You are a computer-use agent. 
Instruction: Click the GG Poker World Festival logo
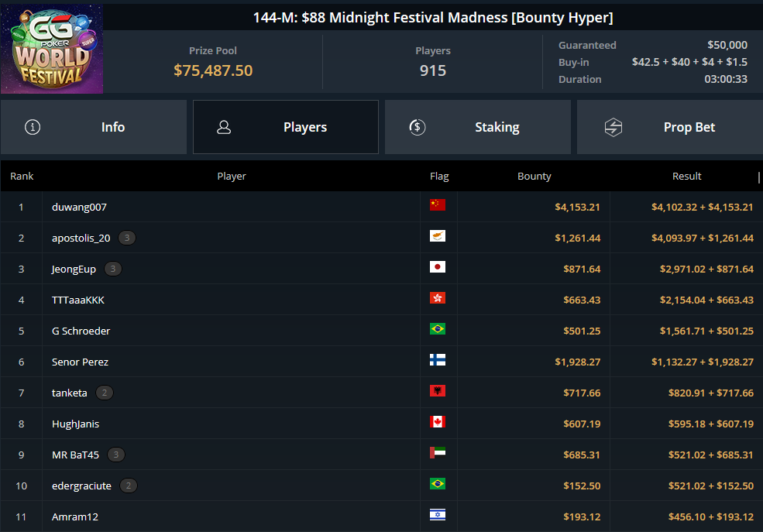[52, 49]
